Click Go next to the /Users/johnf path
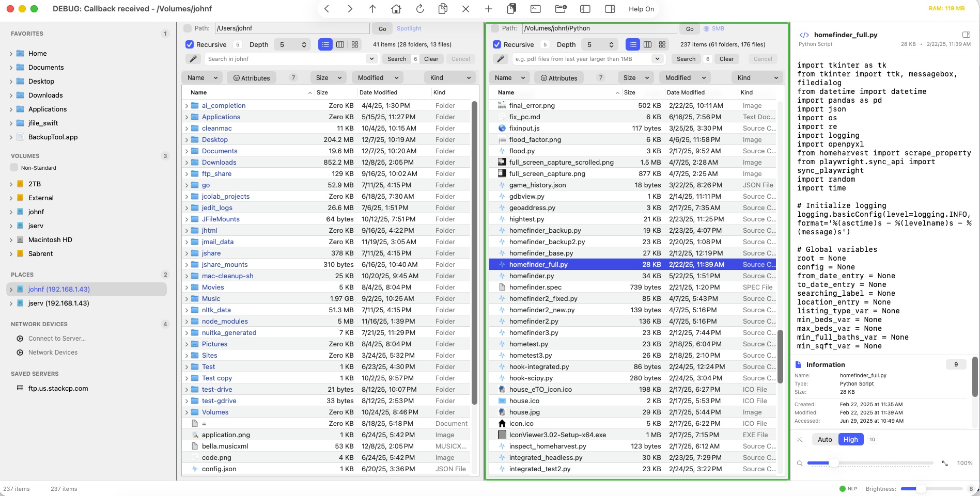Image resolution: width=980 pixels, height=496 pixels. click(x=382, y=29)
